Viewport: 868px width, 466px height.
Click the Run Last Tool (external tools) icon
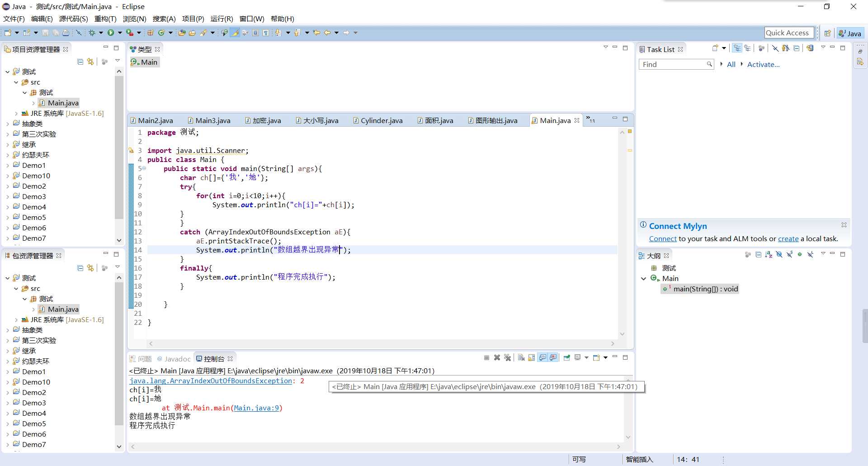(130, 33)
